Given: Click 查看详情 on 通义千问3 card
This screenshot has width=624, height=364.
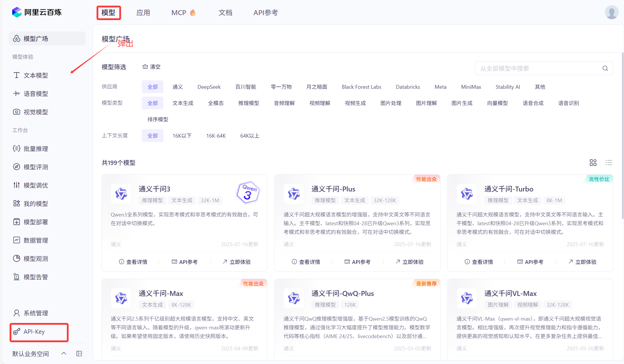Looking at the screenshot, I should [x=133, y=262].
